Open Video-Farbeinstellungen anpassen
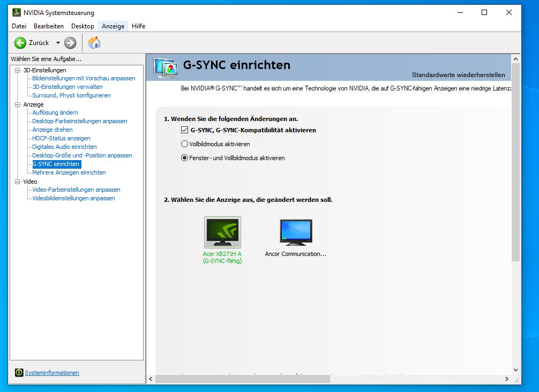The height and width of the screenshot is (392, 539). click(x=76, y=190)
